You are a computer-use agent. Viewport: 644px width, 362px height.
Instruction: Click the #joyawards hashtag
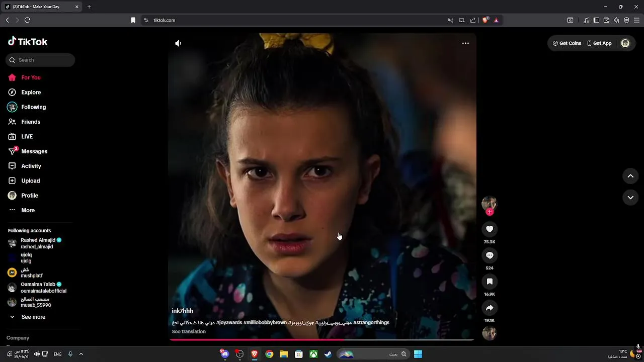(x=229, y=323)
